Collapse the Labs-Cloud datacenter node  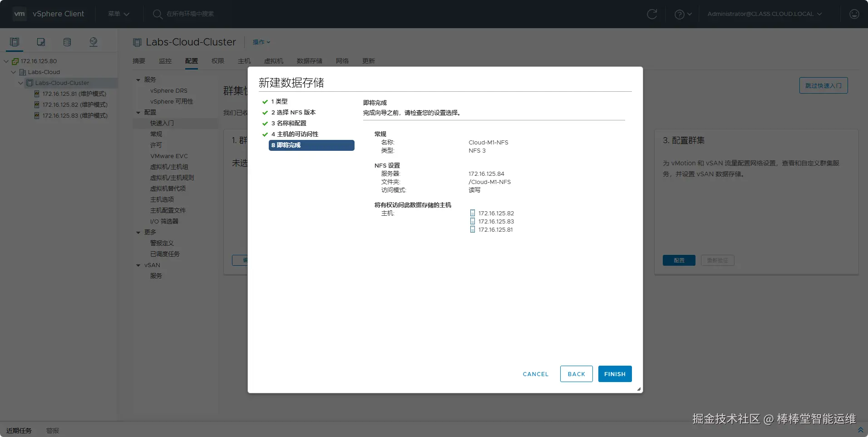14,72
